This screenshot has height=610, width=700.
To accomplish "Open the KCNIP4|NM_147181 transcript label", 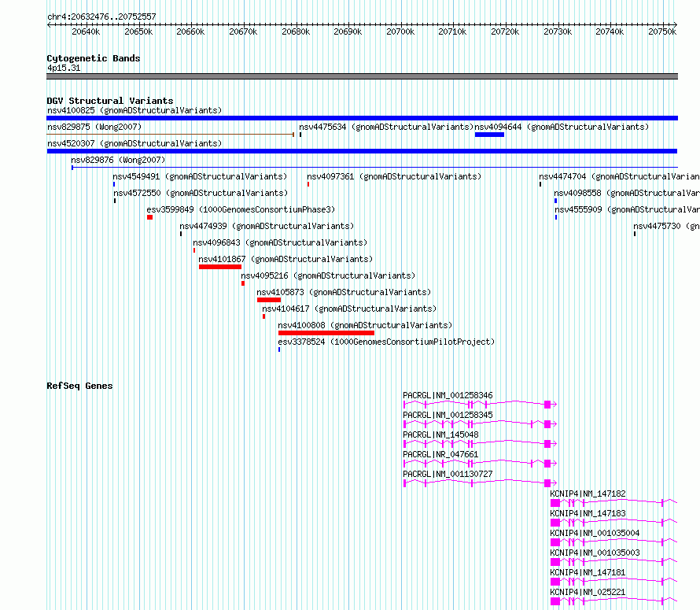I will point(588,572).
